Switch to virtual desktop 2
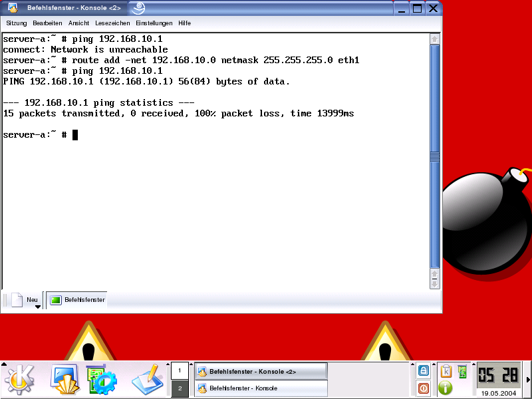 point(180,388)
